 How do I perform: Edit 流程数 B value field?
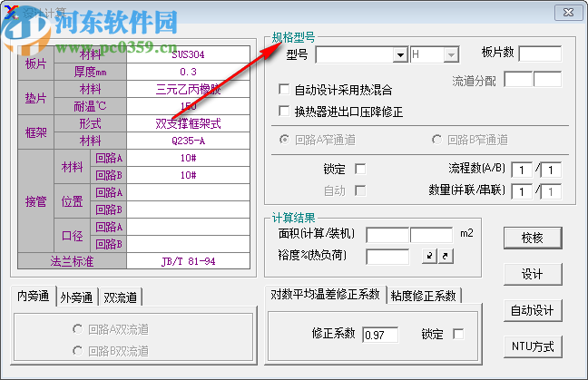point(551,170)
